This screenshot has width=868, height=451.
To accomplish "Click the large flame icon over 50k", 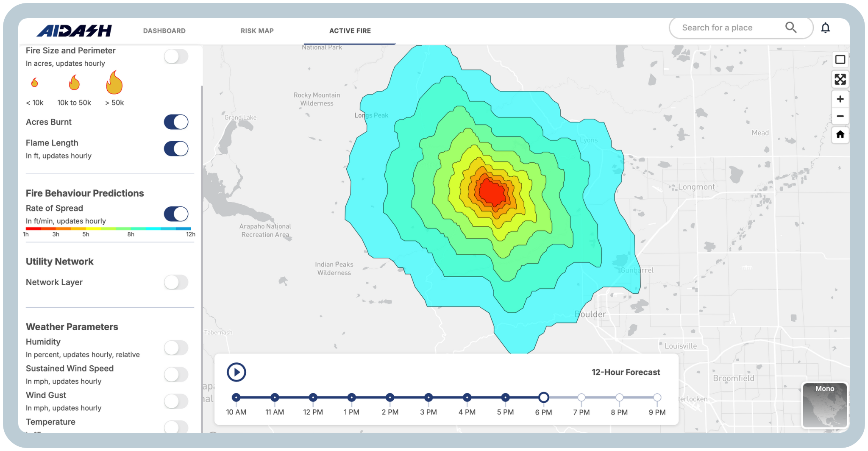I will coord(114,82).
